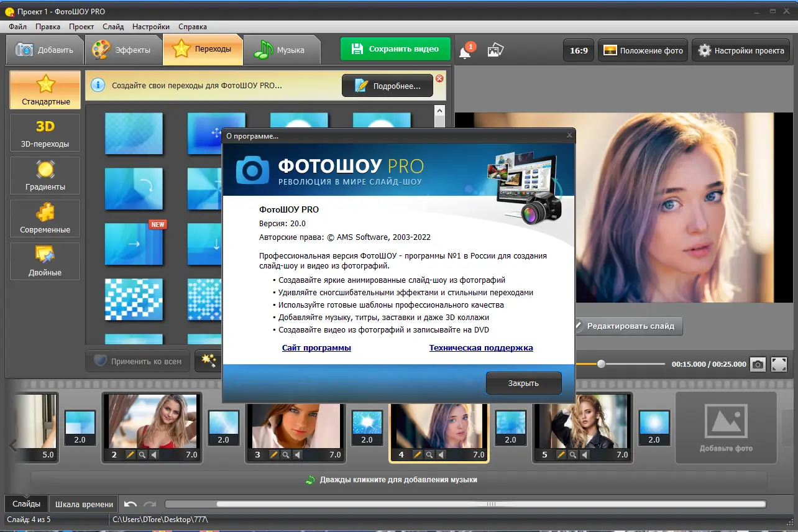Screen dimensions: 798x532
Task: Select the slide 3 thumbnail
Action: [x=295, y=428]
